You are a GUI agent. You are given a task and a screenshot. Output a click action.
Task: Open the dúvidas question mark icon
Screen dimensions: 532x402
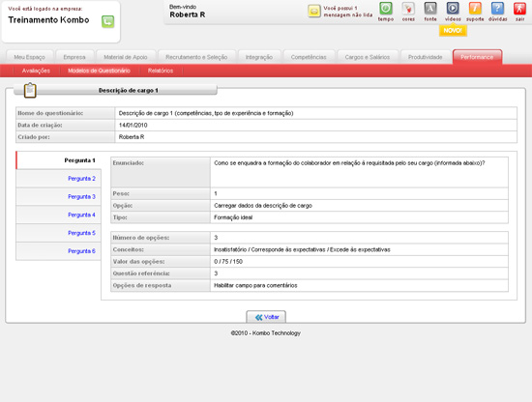pos(497,9)
